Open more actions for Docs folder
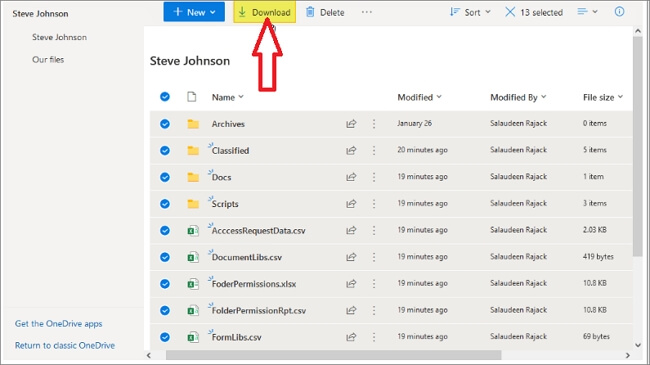 (x=374, y=177)
